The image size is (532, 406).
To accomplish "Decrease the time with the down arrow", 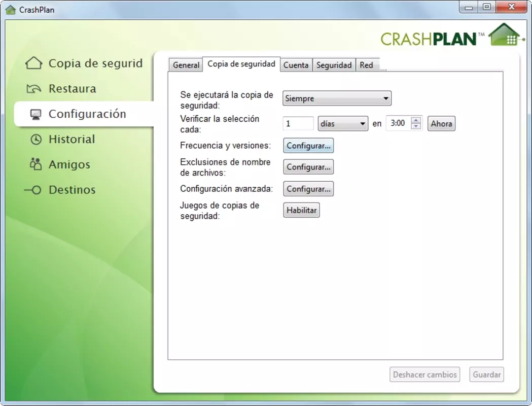I will tap(416, 126).
